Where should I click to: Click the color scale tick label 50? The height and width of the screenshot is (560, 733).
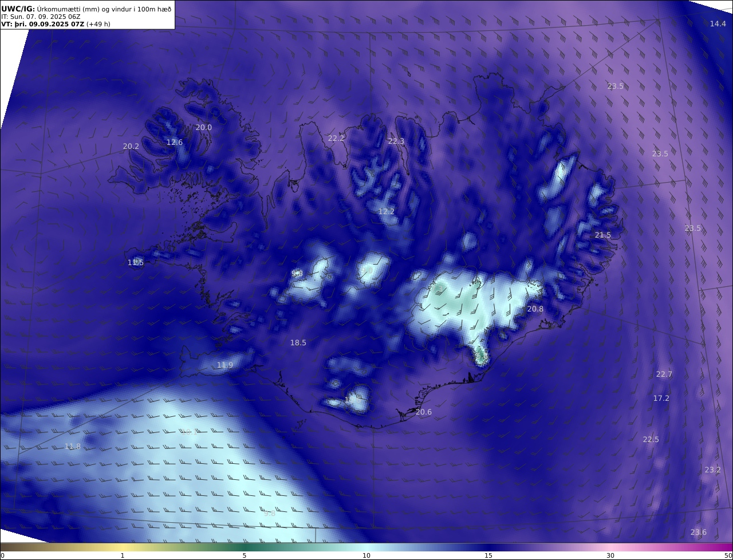click(728, 555)
